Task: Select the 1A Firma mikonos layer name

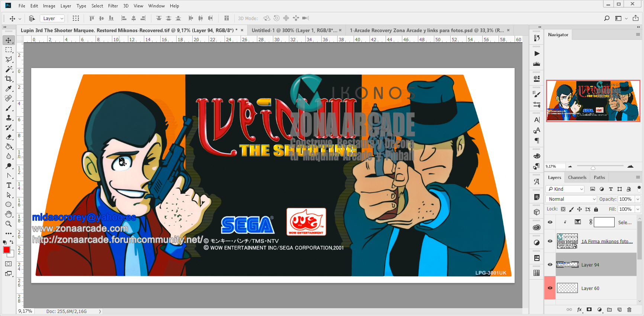Action: tap(607, 241)
